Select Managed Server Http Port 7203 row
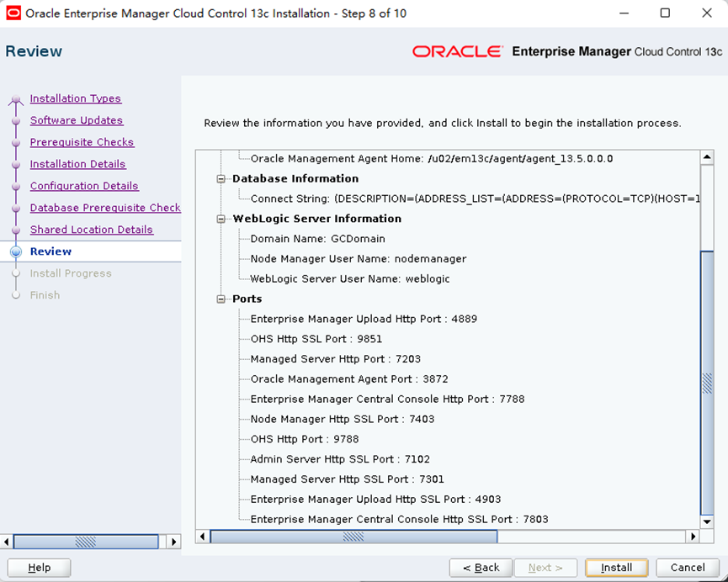 [x=335, y=359]
